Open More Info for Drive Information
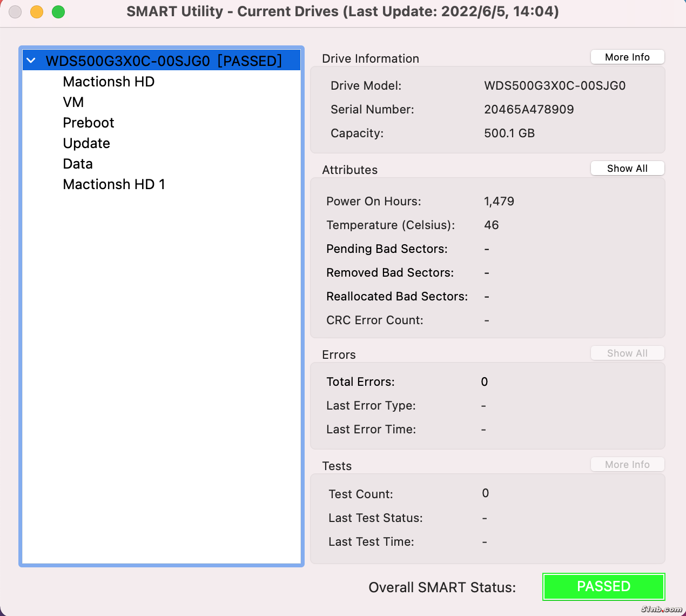Viewport: 686px width, 616px height. [x=627, y=57]
